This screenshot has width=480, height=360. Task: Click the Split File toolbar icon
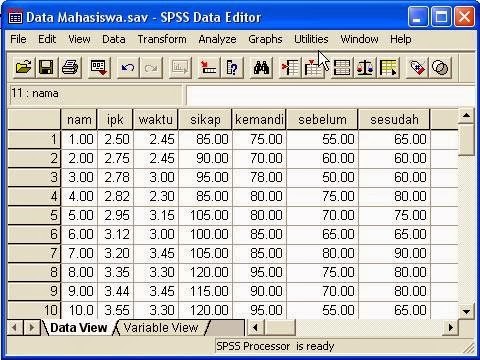[x=342, y=68]
